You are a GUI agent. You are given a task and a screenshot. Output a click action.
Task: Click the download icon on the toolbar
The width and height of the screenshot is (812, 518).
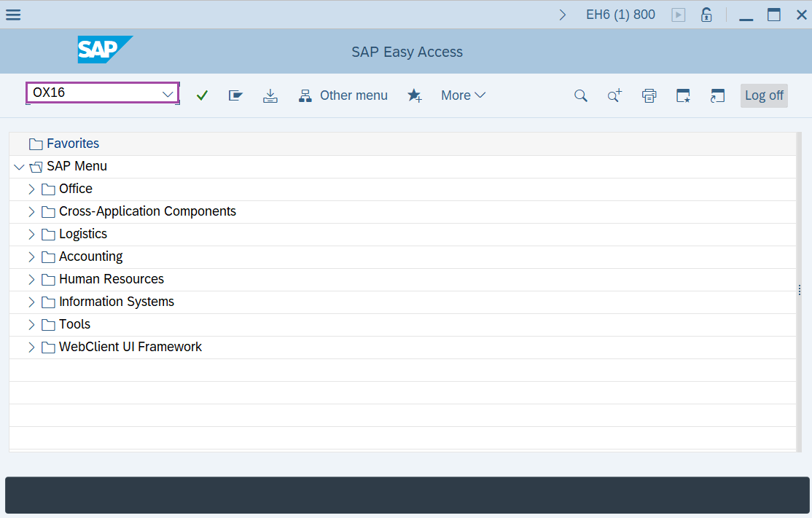[x=270, y=95]
